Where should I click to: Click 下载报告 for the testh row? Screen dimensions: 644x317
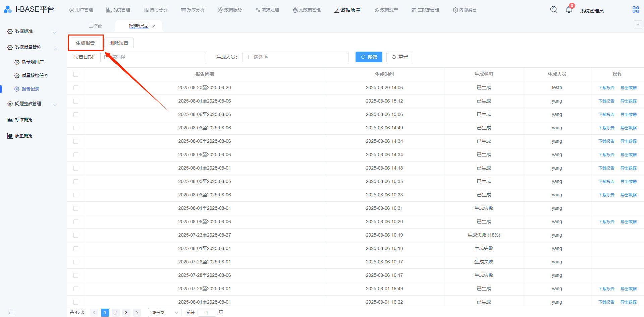(606, 88)
